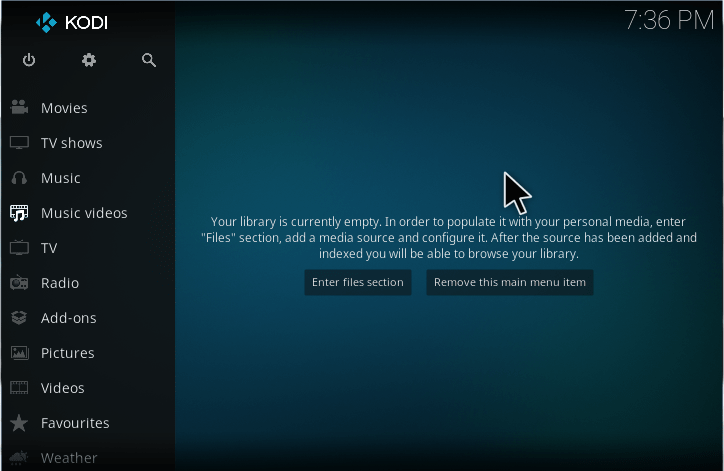
Task: Choose Music videos menu entry
Action: point(84,213)
